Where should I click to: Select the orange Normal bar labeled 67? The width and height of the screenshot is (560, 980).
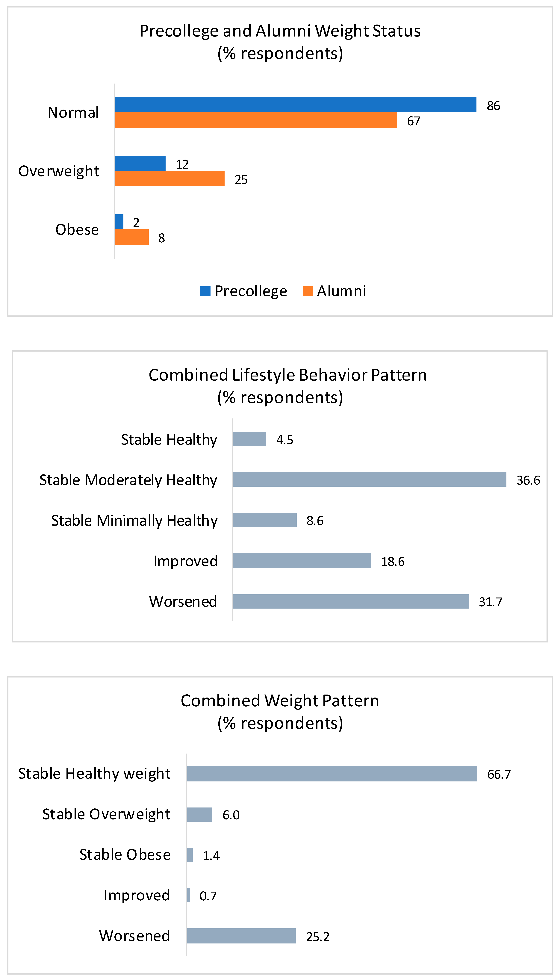point(256,120)
